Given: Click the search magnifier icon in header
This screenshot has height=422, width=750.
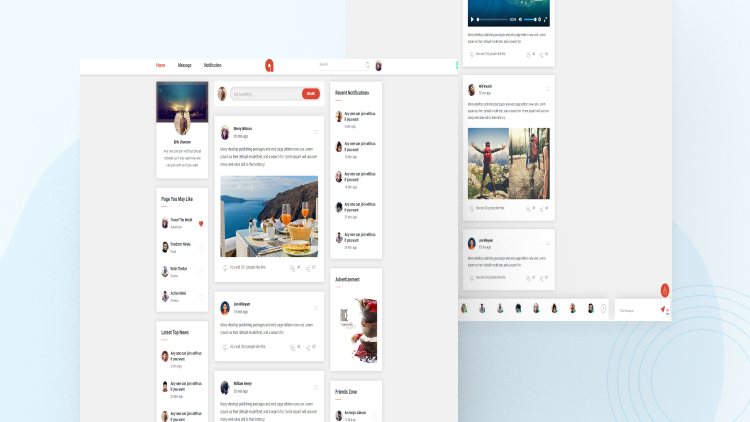Looking at the screenshot, I should pos(367,65).
